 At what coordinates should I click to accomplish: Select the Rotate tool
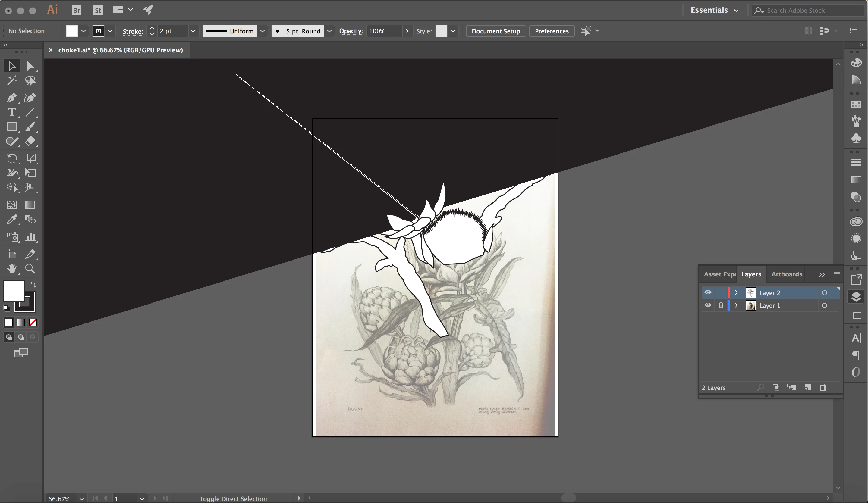(x=11, y=158)
